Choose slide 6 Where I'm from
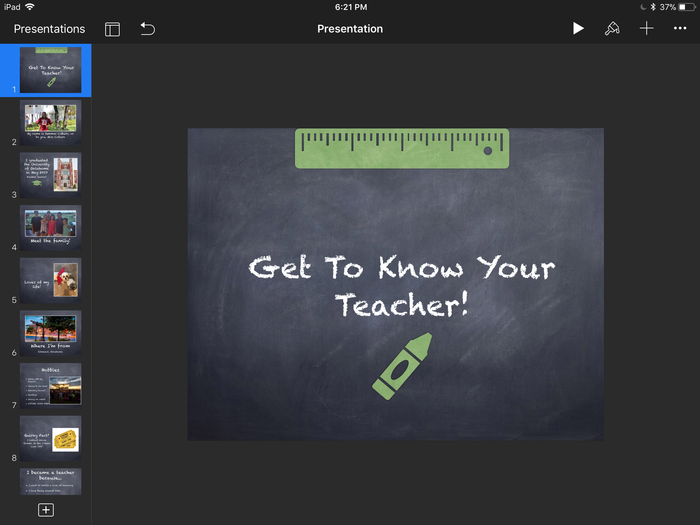Screen dimensions: 700x525 point(51,333)
